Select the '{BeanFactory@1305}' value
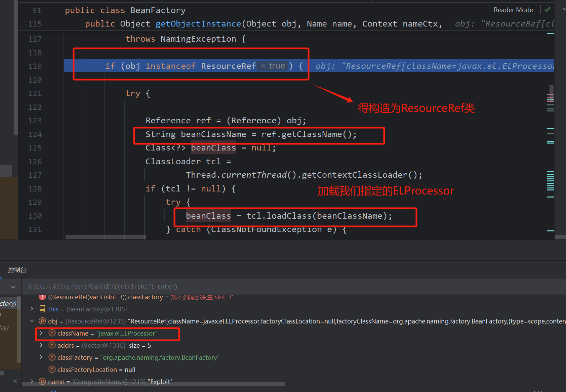566x392 pixels. click(x=97, y=309)
